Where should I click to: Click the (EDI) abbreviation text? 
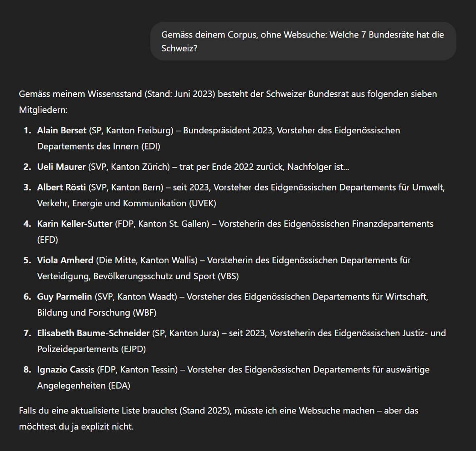point(151,146)
